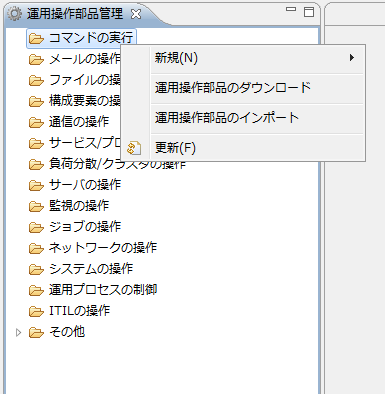
Task: Select the ネットワークの操作 tree item
Action: 103,248
